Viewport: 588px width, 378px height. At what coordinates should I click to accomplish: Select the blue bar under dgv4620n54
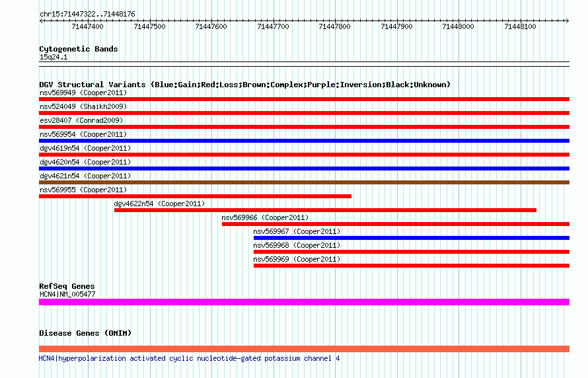point(304,169)
